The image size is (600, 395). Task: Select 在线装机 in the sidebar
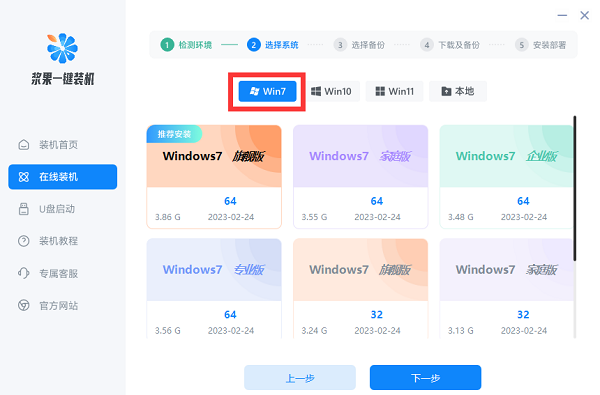pyautogui.click(x=63, y=177)
